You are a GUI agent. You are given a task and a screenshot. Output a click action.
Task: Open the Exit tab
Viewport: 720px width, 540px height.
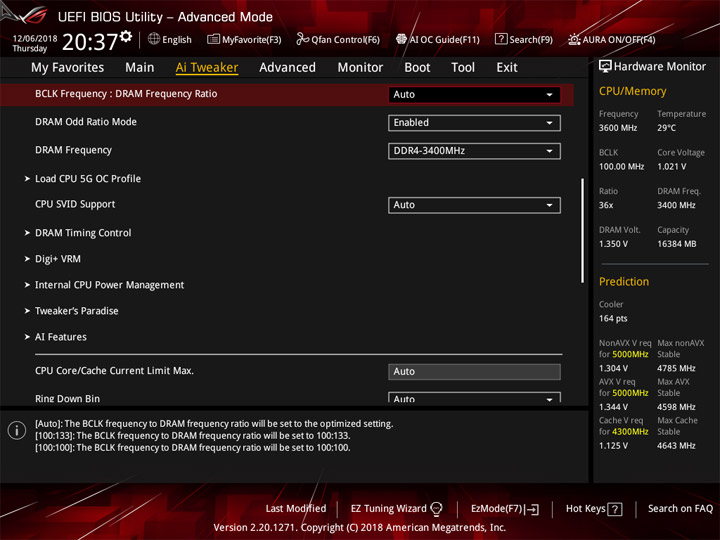click(507, 68)
